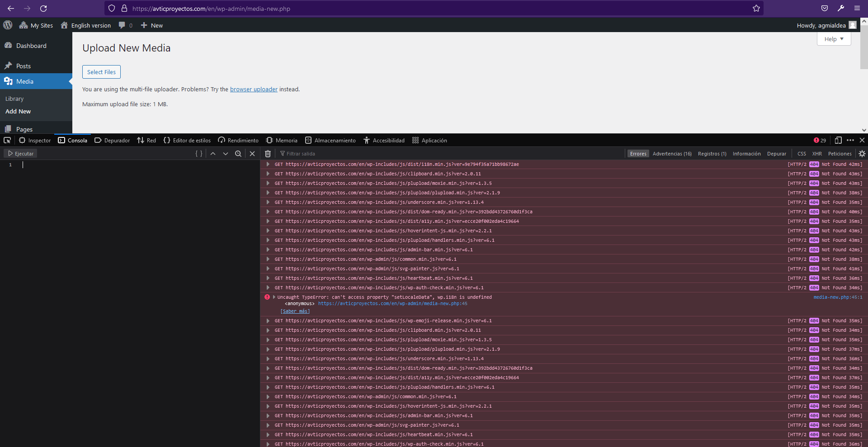The height and width of the screenshot is (447, 868).
Task: Run code with the Ejecutar button
Action: pyautogui.click(x=20, y=154)
